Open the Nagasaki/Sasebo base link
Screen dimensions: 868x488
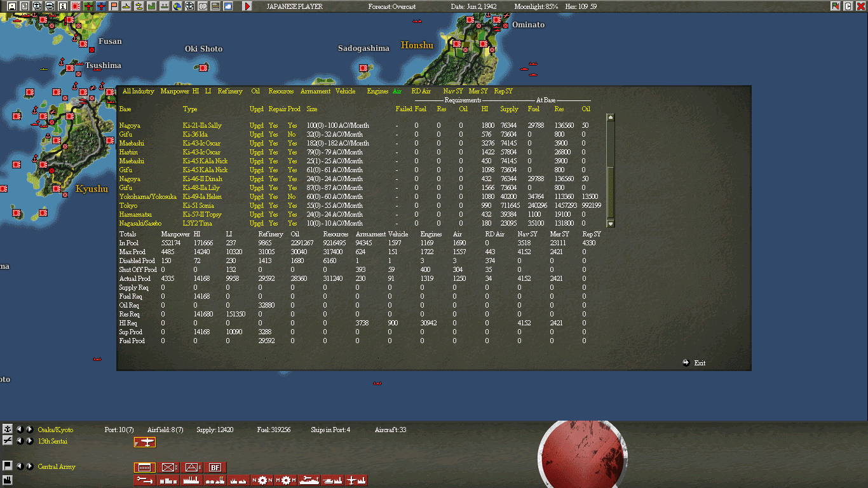[x=140, y=224]
